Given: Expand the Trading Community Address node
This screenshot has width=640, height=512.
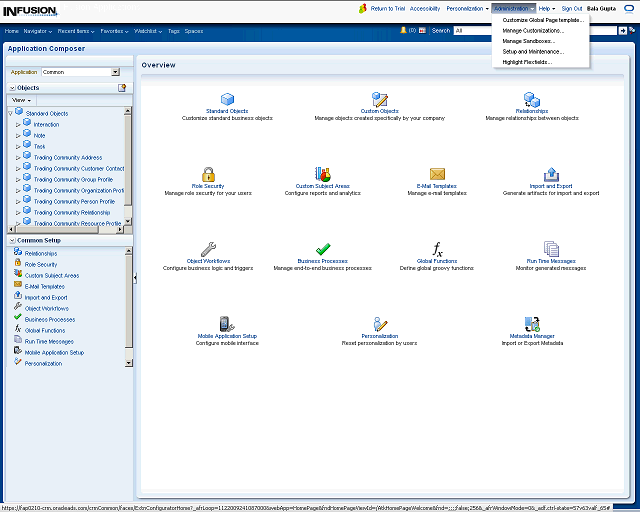Looking at the screenshot, I should tap(18, 157).
